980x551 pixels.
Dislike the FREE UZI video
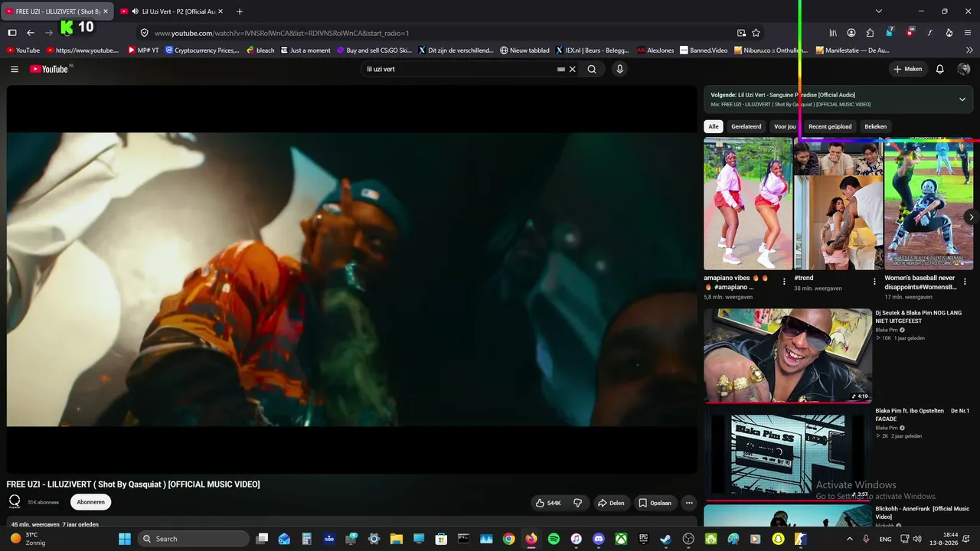578,503
